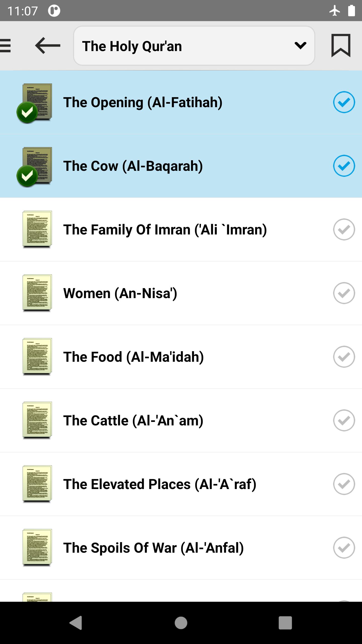The width and height of the screenshot is (362, 644).
Task: Expand The Holy Qur'an book dropdown
Action: pyautogui.click(x=194, y=46)
